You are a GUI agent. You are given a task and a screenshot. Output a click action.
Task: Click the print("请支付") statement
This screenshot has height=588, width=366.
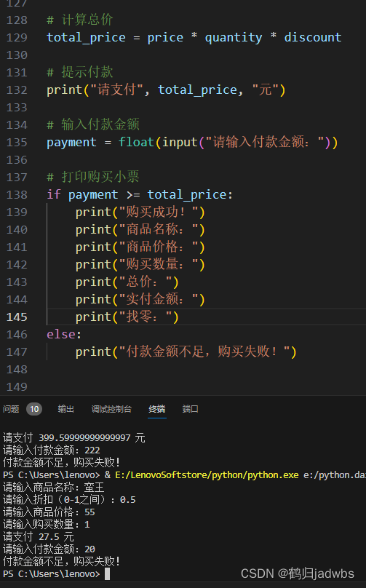point(166,90)
